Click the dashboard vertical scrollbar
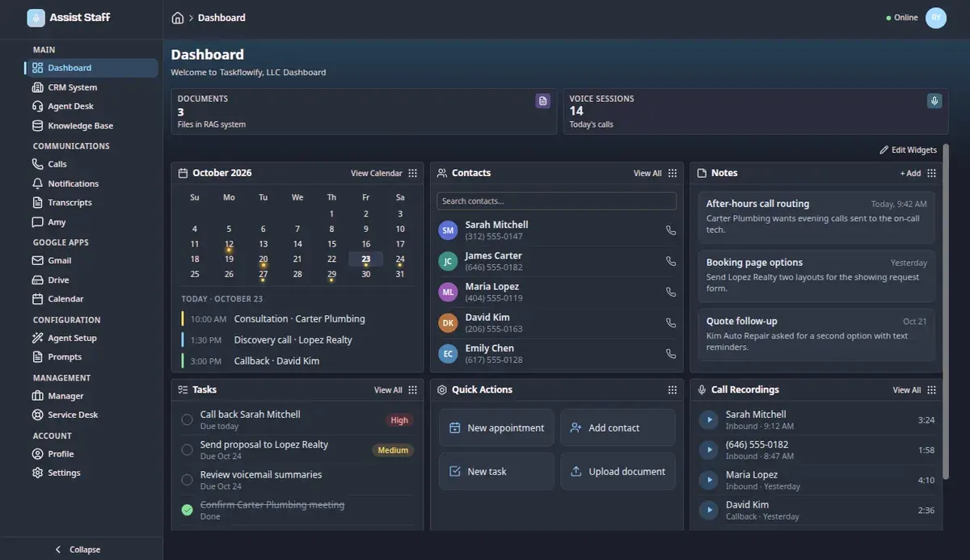 947,311
